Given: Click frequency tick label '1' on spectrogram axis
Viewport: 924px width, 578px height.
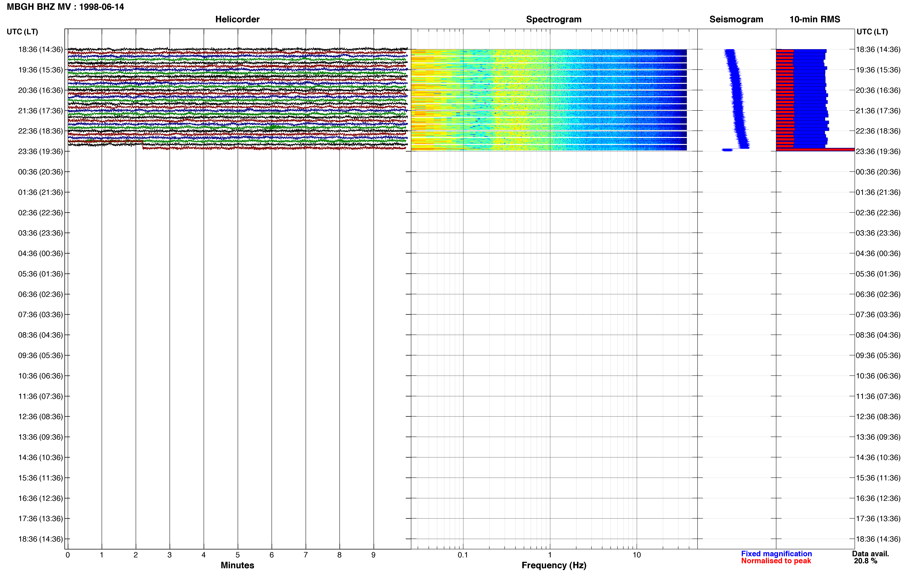Looking at the screenshot, I should (550, 555).
